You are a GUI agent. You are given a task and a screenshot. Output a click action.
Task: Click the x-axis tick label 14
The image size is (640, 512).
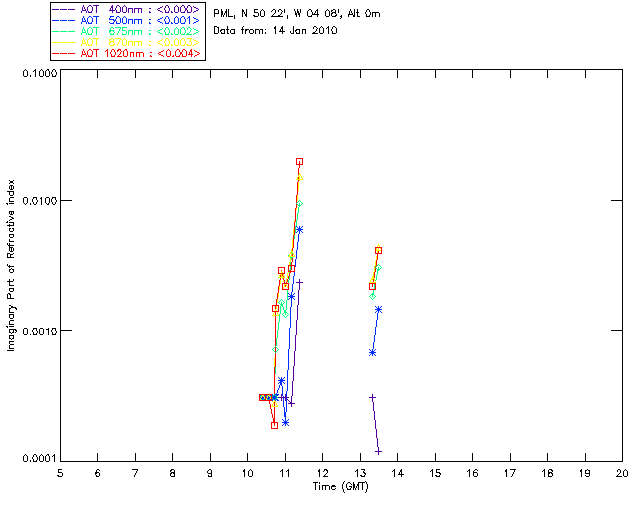[x=398, y=473]
